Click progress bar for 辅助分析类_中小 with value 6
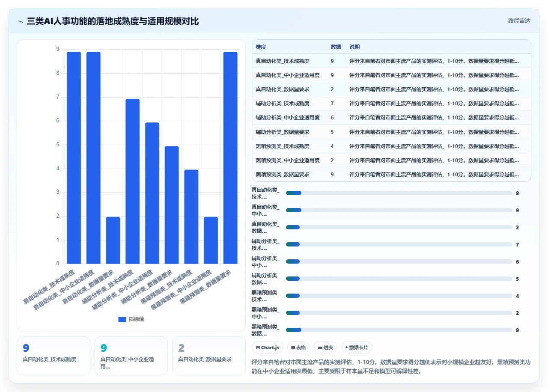The width and height of the screenshot is (548, 392). coord(399,261)
